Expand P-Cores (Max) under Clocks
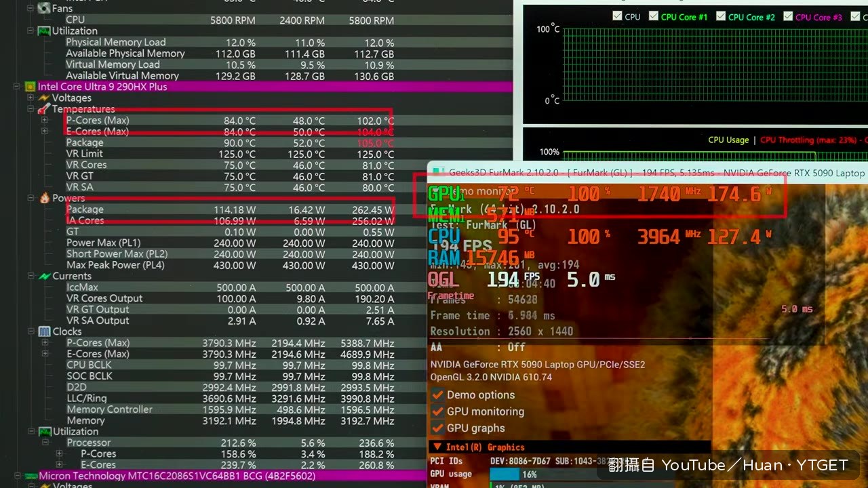 pyautogui.click(x=44, y=342)
